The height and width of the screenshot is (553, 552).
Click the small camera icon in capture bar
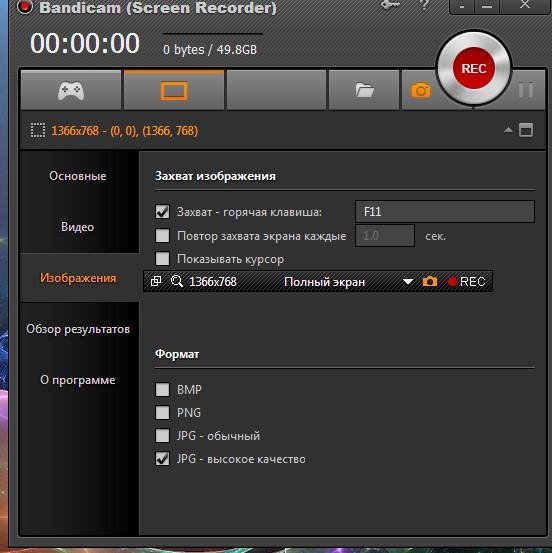pos(429,281)
